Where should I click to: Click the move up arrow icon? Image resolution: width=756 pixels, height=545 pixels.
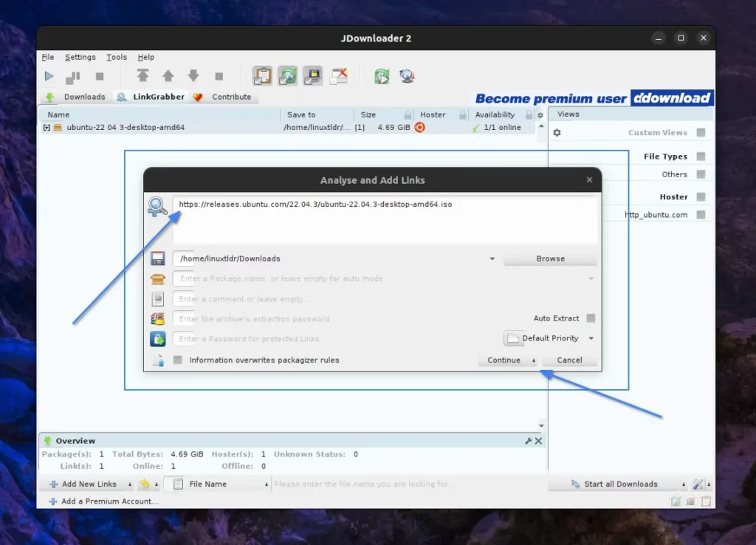click(x=168, y=76)
